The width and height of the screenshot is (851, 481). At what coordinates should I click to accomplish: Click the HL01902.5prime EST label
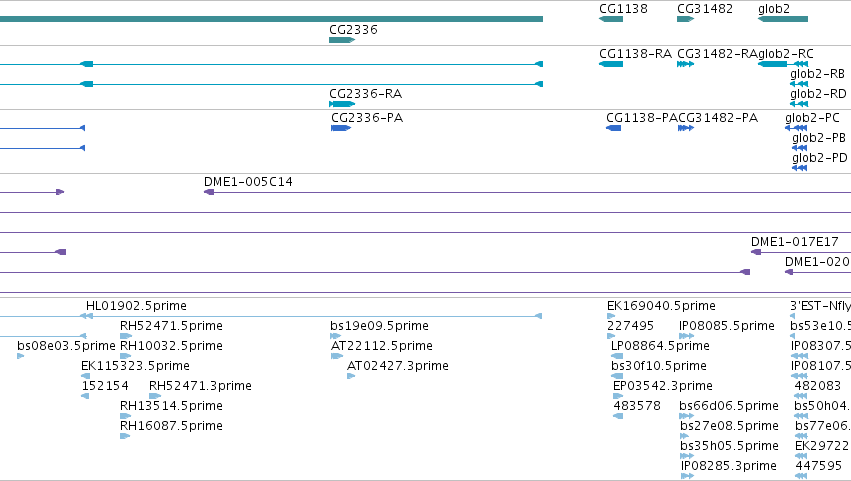tap(136, 306)
